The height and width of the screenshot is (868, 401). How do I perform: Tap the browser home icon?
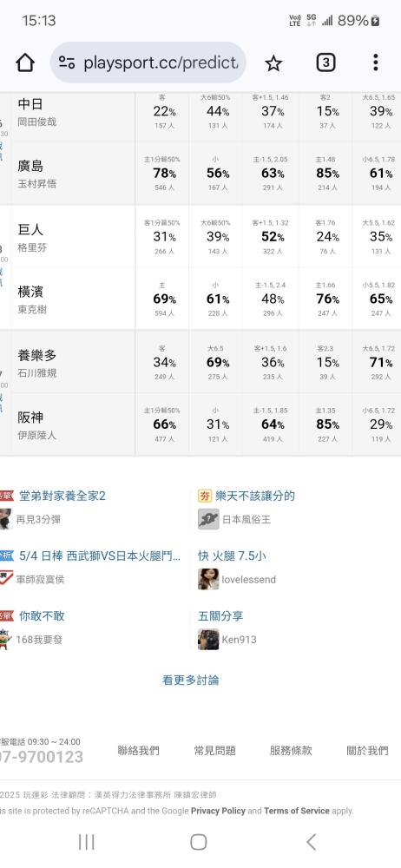pos(25,62)
